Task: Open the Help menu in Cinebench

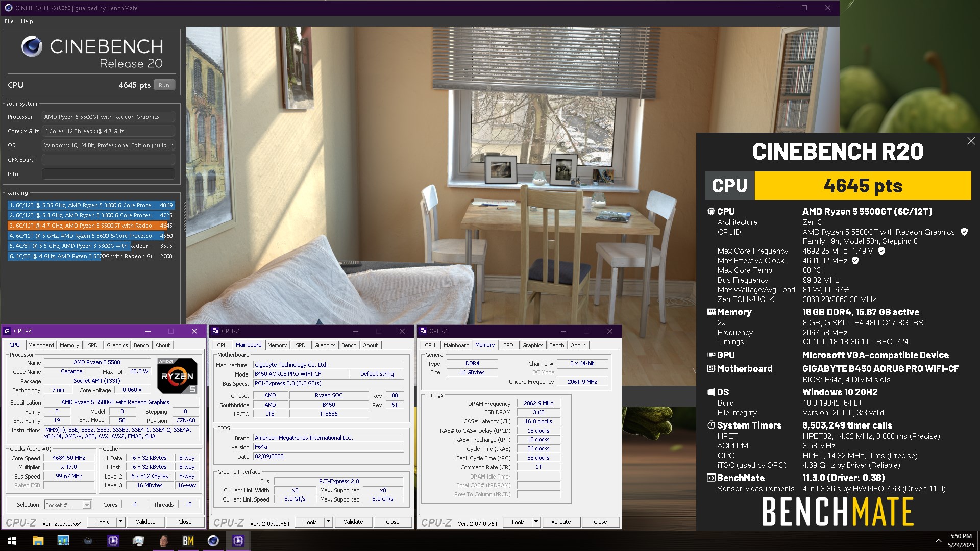Action: 27,21
